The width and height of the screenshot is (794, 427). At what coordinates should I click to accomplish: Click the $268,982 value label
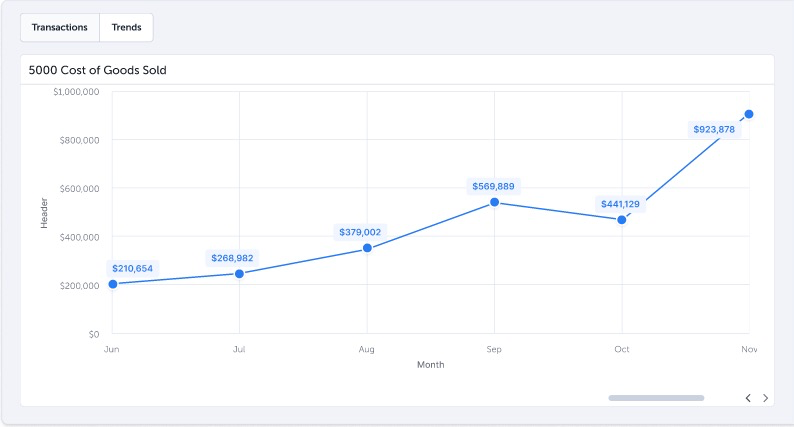(x=232, y=258)
